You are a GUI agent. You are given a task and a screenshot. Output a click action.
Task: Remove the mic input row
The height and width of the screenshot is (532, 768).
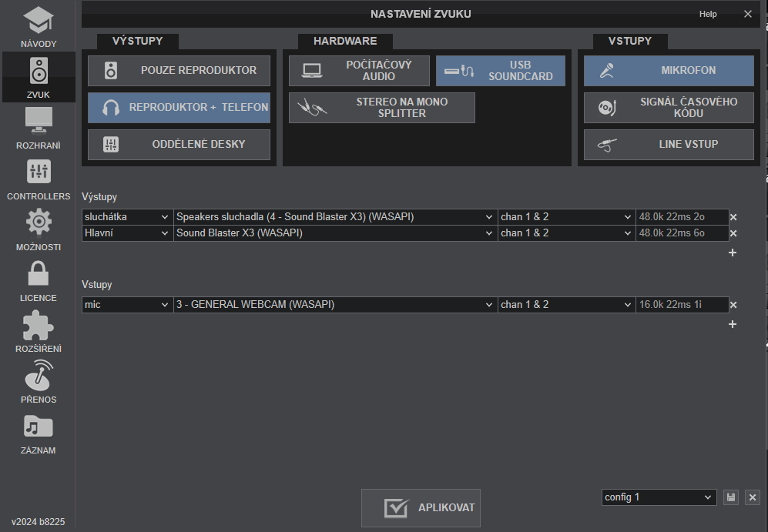(x=733, y=305)
